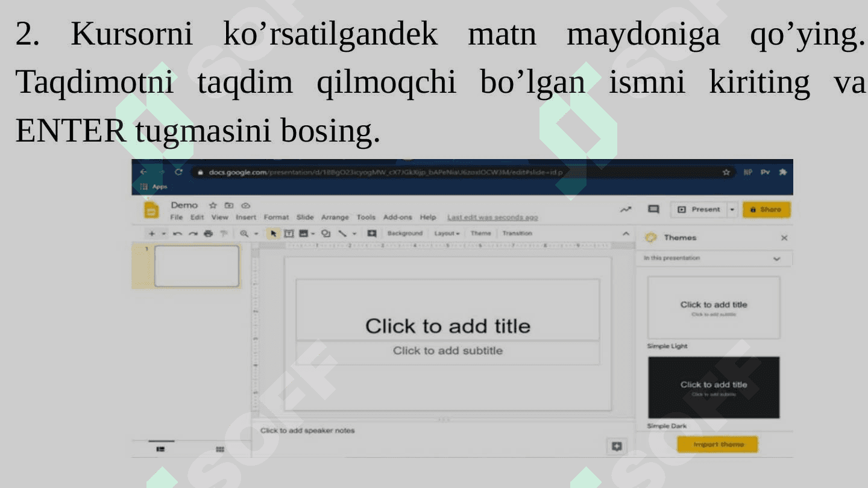Click the Background button
868x488 pixels.
point(405,233)
